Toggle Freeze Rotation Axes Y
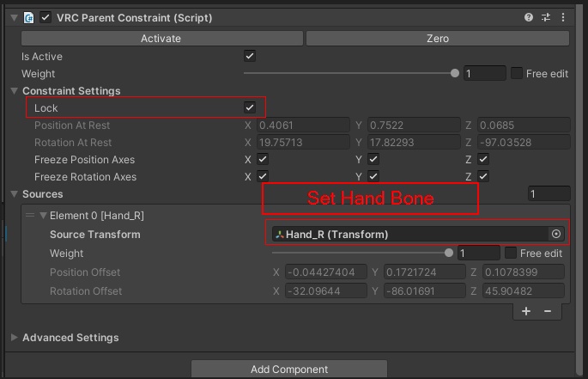The image size is (588, 379). pyautogui.click(x=373, y=176)
